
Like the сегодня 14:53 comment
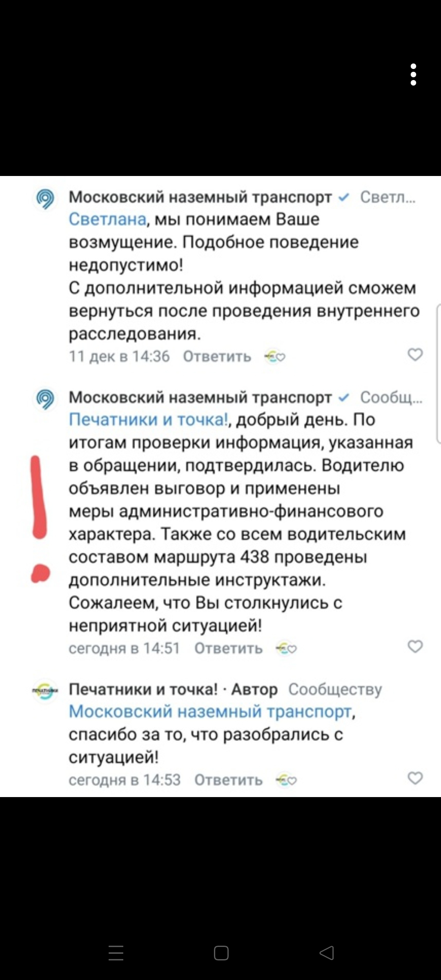[415, 778]
